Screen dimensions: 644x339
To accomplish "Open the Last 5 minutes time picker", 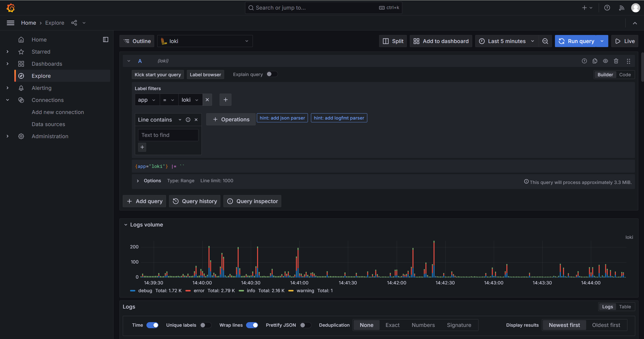I will 507,41.
